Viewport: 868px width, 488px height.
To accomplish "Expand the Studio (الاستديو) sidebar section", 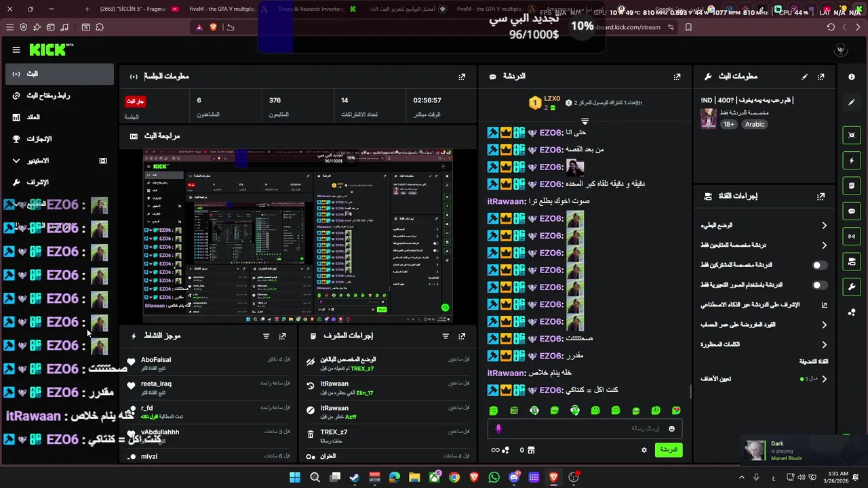I will (60, 161).
